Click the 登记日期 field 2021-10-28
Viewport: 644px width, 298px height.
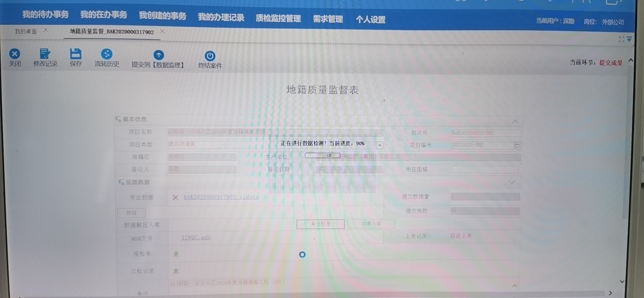click(349, 169)
